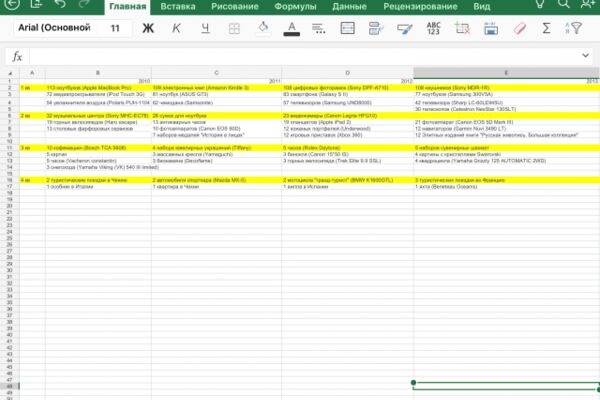
Task: Click the Amazon Kindle 3 cell
Action: pos(217,88)
